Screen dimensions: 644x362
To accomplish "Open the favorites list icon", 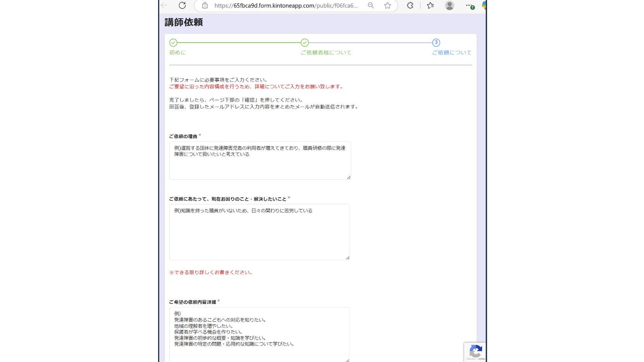I will click(x=430, y=5).
